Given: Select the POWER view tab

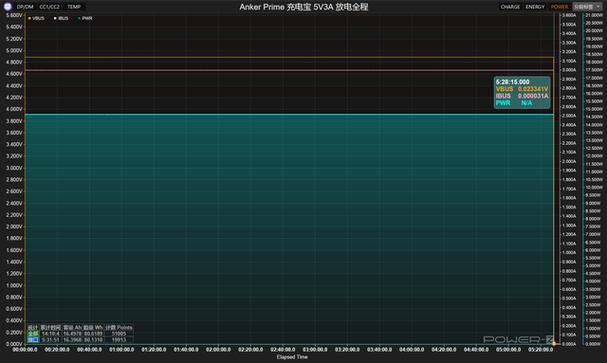Looking at the screenshot, I should tap(559, 7).
